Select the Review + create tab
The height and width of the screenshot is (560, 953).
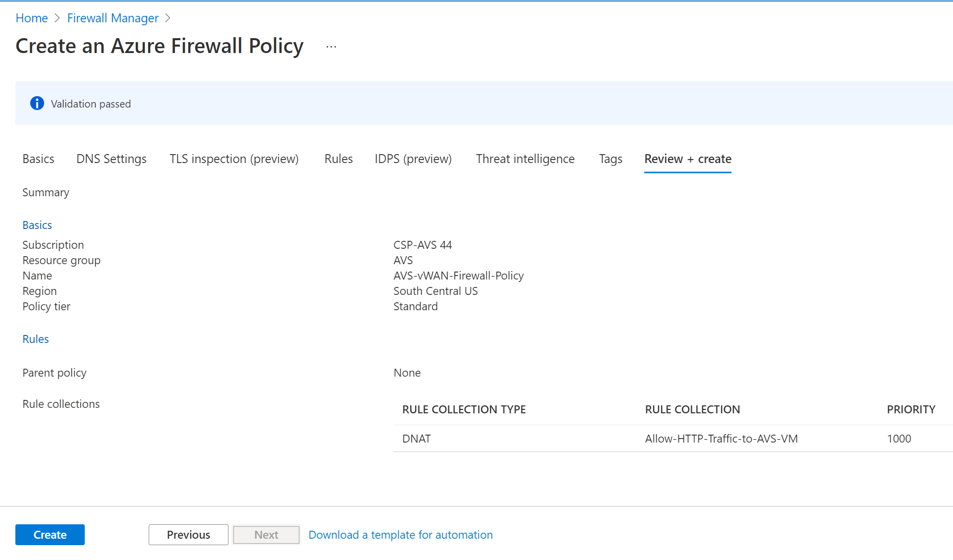[688, 159]
